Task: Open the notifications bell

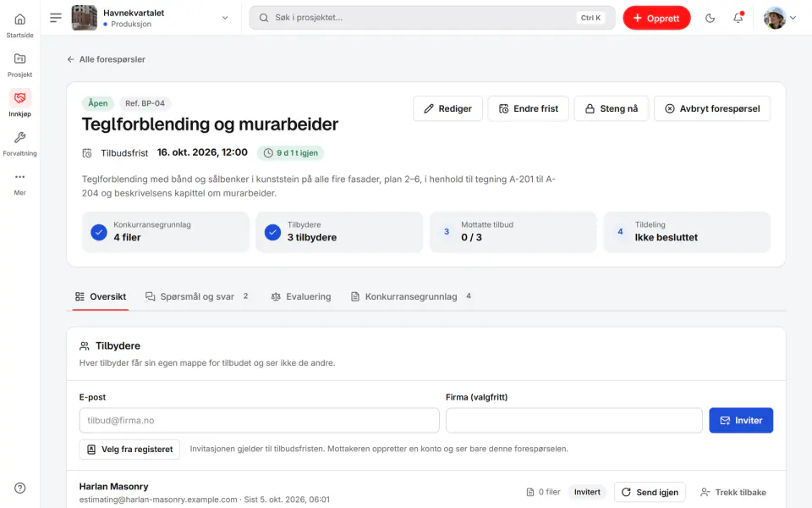Action: 738,18
